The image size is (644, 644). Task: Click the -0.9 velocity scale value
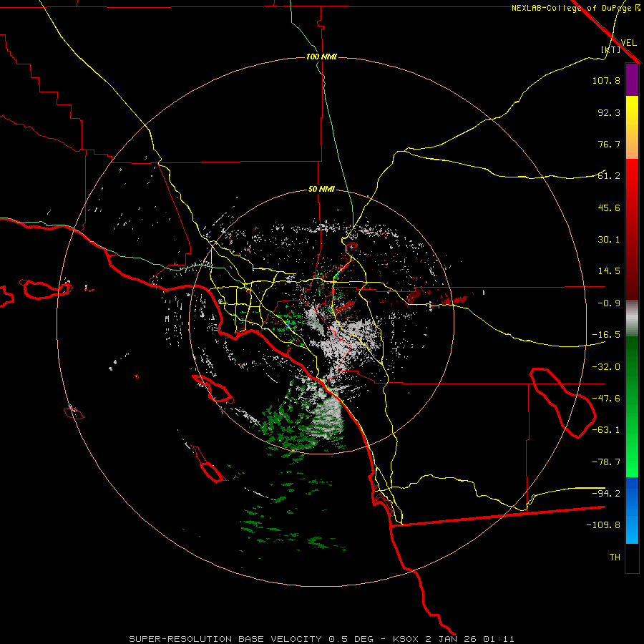pos(609,303)
